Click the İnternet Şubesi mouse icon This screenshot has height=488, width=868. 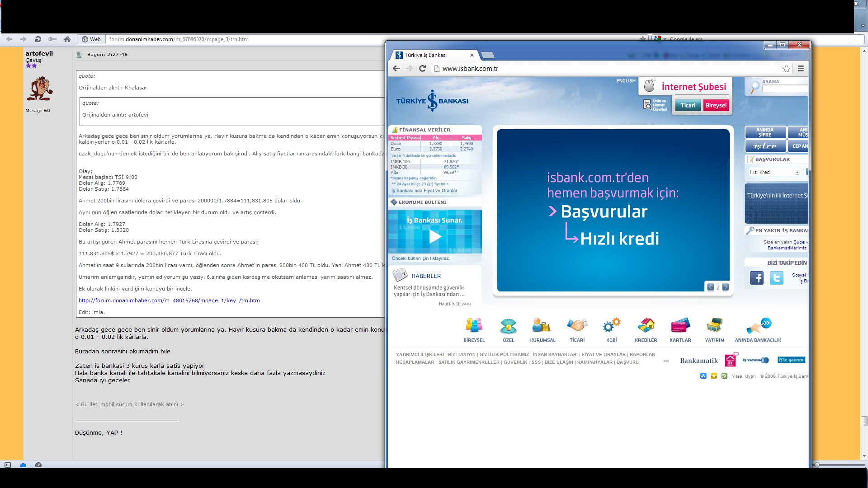(649, 85)
